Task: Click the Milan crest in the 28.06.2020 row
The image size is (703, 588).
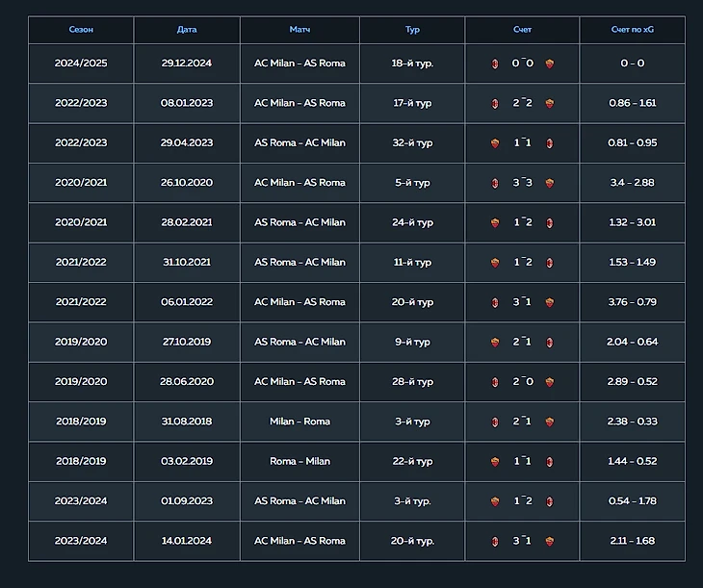Action: [x=495, y=382]
